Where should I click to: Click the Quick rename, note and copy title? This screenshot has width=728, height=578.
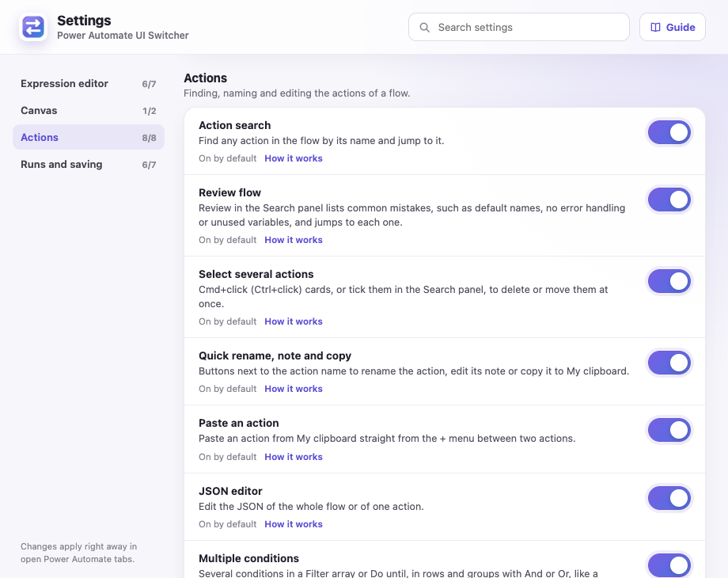pyautogui.click(x=275, y=356)
